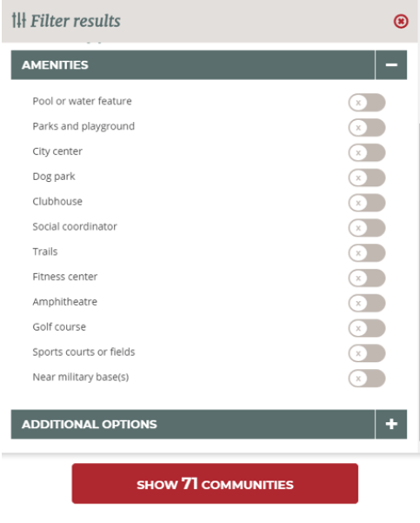Enable Parks and playground filter

coord(367,127)
